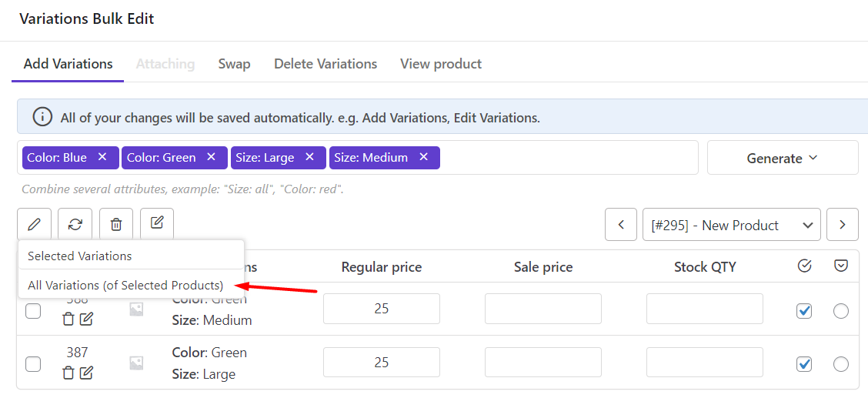Open the View product link

coord(441,64)
